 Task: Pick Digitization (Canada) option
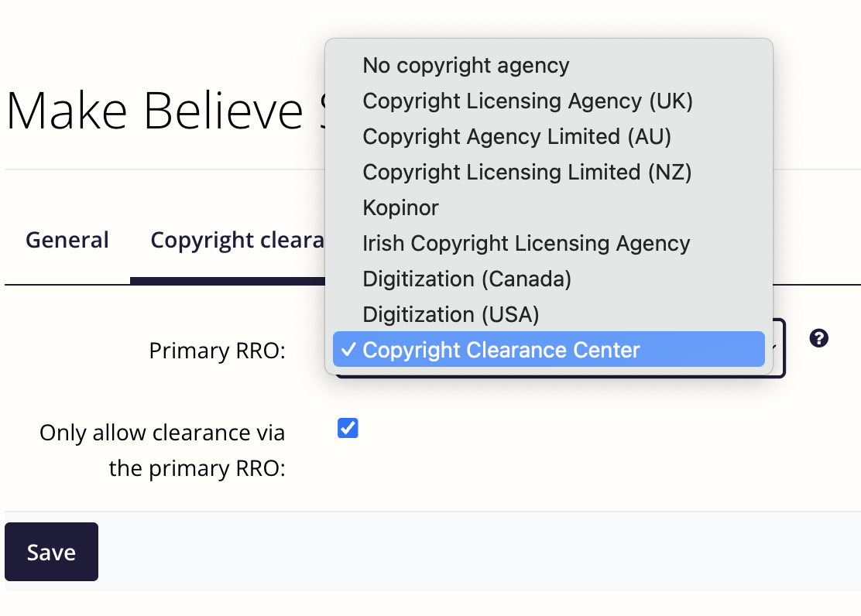548,279
